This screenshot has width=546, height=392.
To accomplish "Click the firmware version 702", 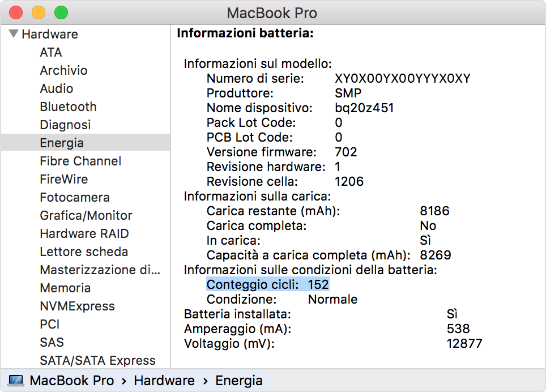I will coord(345,152).
